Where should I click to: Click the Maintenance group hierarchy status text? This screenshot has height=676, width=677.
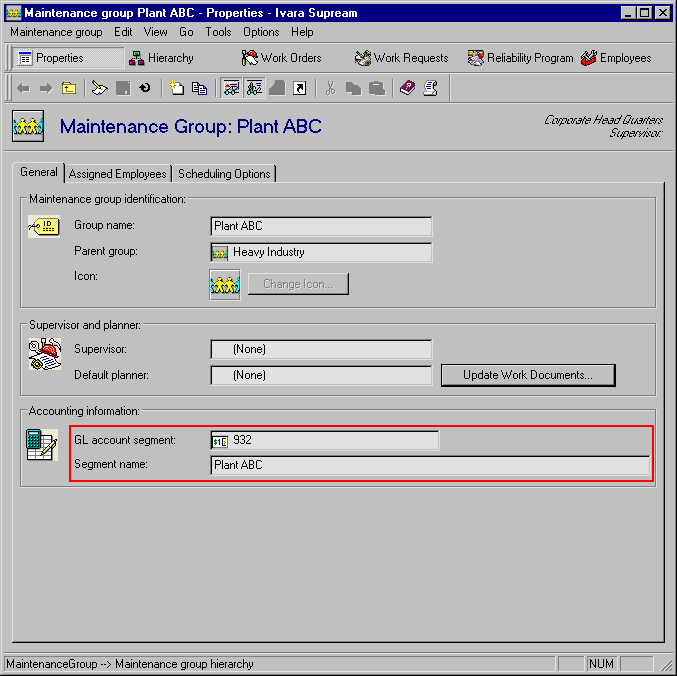click(184, 663)
